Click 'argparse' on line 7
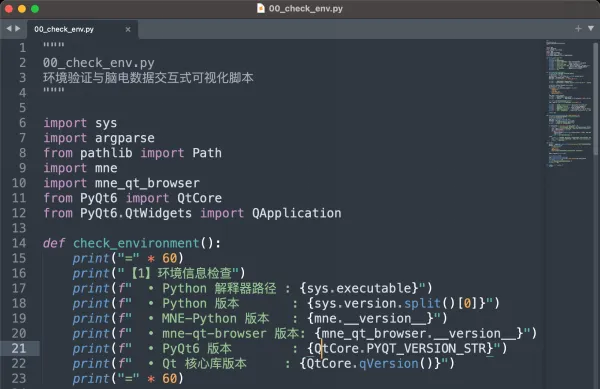The width and height of the screenshot is (600, 389). (x=125, y=138)
